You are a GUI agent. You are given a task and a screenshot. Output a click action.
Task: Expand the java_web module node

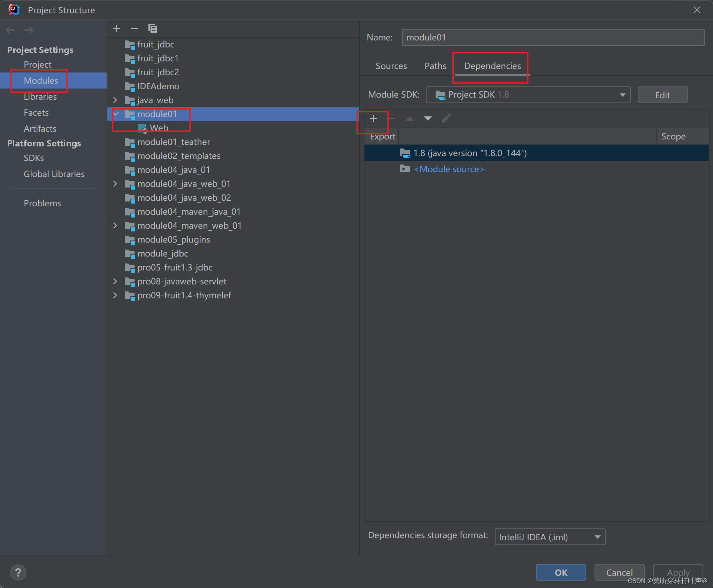115,100
